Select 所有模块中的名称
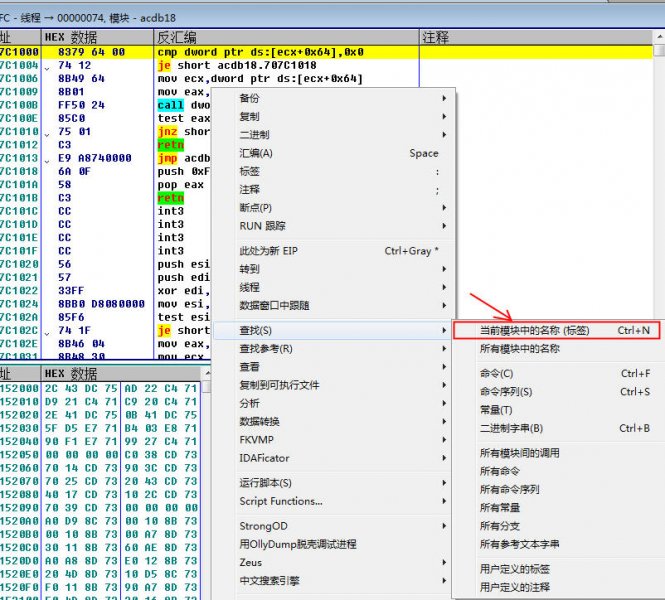 (x=557, y=349)
